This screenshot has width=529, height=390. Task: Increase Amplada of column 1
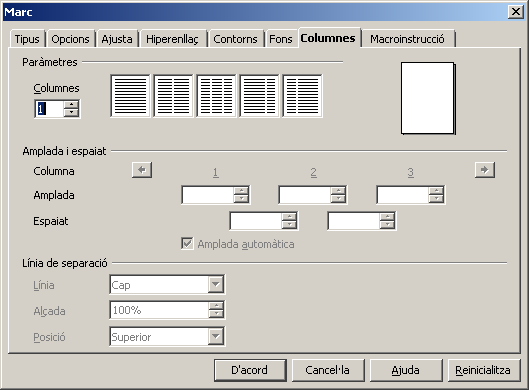click(x=241, y=191)
